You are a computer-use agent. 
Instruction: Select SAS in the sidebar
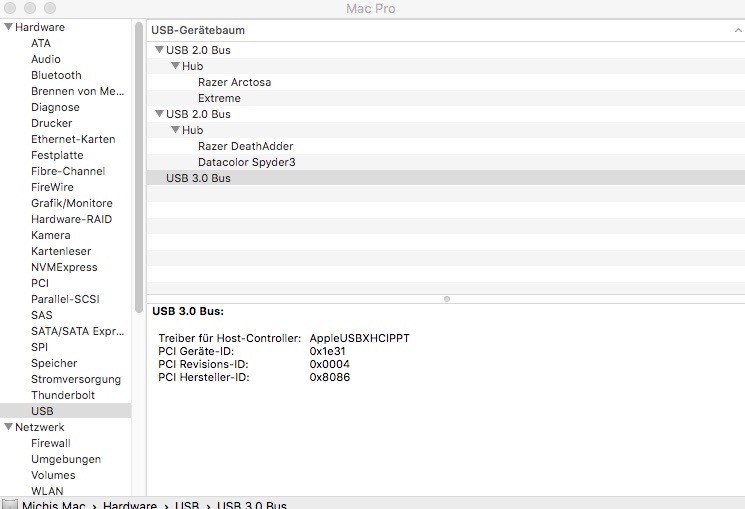click(x=42, y=315)
